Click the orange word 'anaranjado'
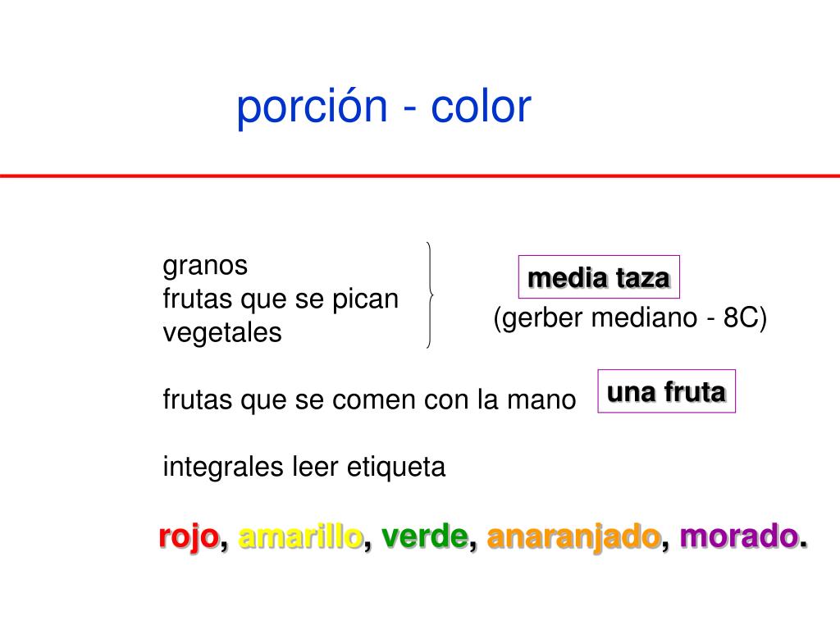 point(573,537)
